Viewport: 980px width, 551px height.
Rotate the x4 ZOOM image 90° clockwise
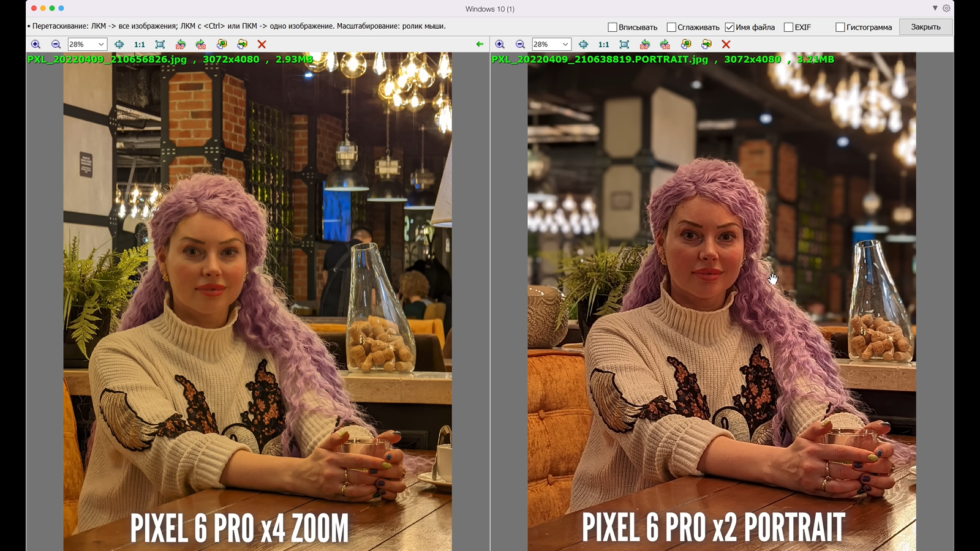tap(201, 44)
